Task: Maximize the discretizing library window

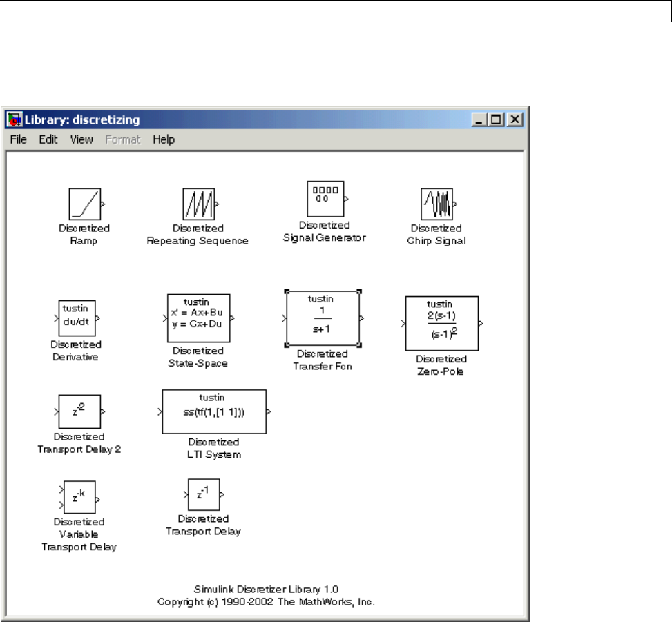Action: point(497,119)
